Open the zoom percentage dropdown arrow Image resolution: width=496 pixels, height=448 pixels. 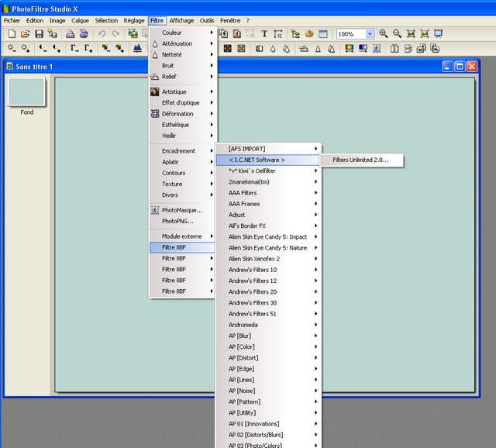[370, 34]
